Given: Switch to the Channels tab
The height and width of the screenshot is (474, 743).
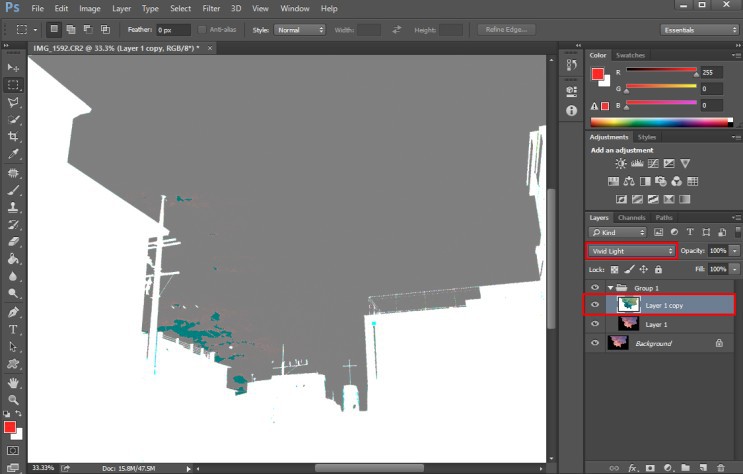Looking at the screenshot, I should pos(631,217).
